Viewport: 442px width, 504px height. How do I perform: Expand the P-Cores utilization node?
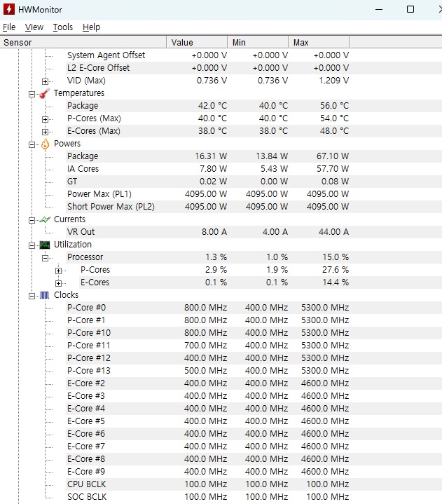pos(58,271)
